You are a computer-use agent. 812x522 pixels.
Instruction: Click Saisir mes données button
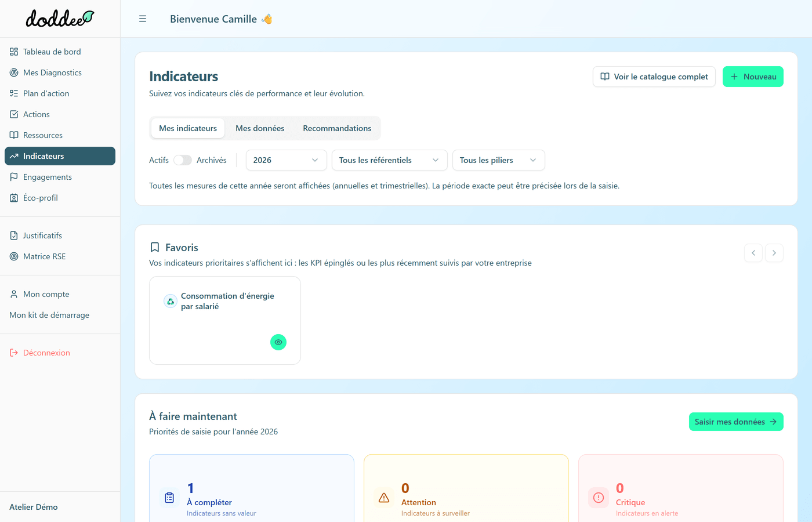click(x=736, y=422)
